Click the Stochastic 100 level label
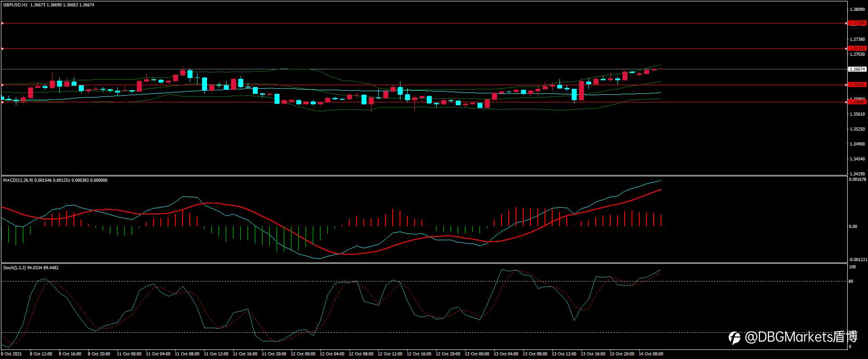 [x=852, y=267]
